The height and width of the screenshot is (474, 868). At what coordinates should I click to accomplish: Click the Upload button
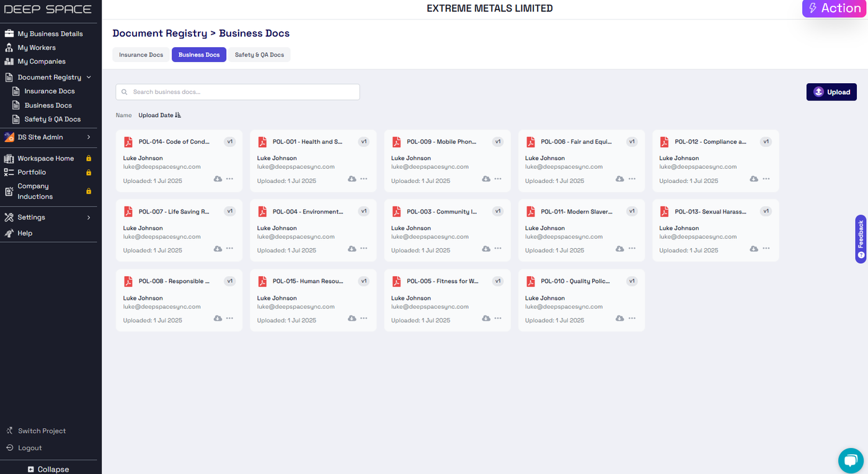(831, 92)
